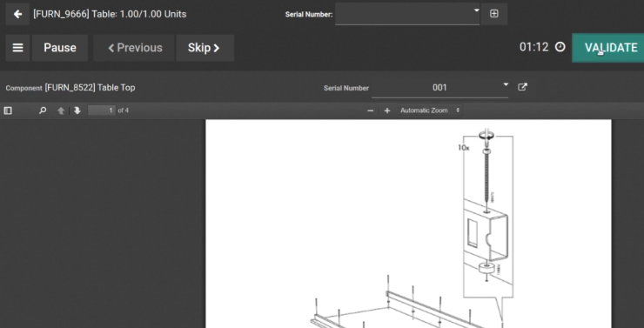Zoom out of the PDF document
The width and height of the screenshot is (644, 328).
tap(370, 110)
